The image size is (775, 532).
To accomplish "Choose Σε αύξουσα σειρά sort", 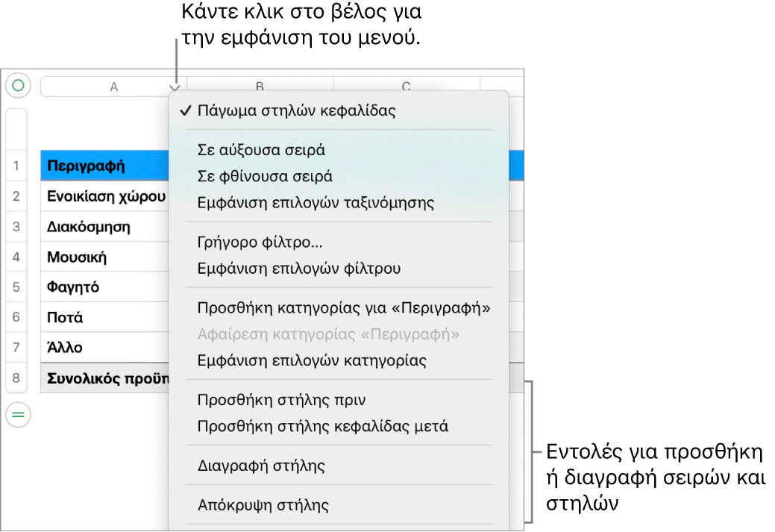I will click(261, 150).
